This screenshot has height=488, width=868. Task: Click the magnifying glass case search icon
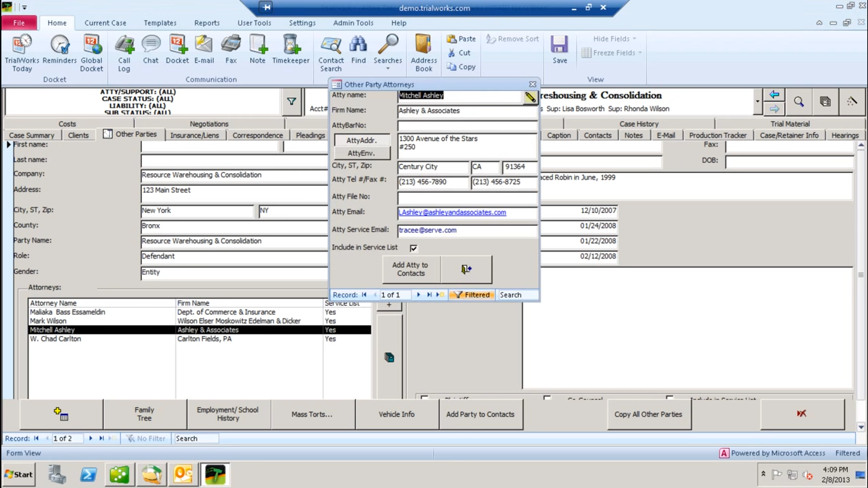798,101
